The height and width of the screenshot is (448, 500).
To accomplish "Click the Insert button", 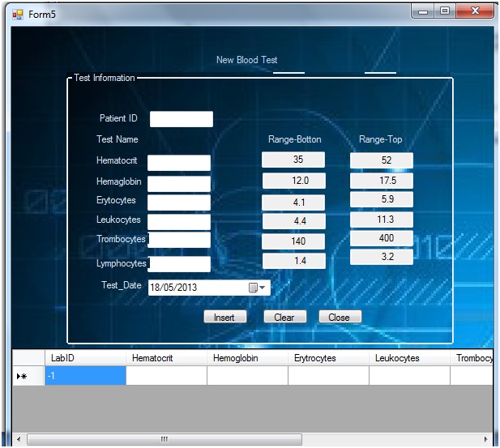I will pyautogui.click(x=224, y=318).
